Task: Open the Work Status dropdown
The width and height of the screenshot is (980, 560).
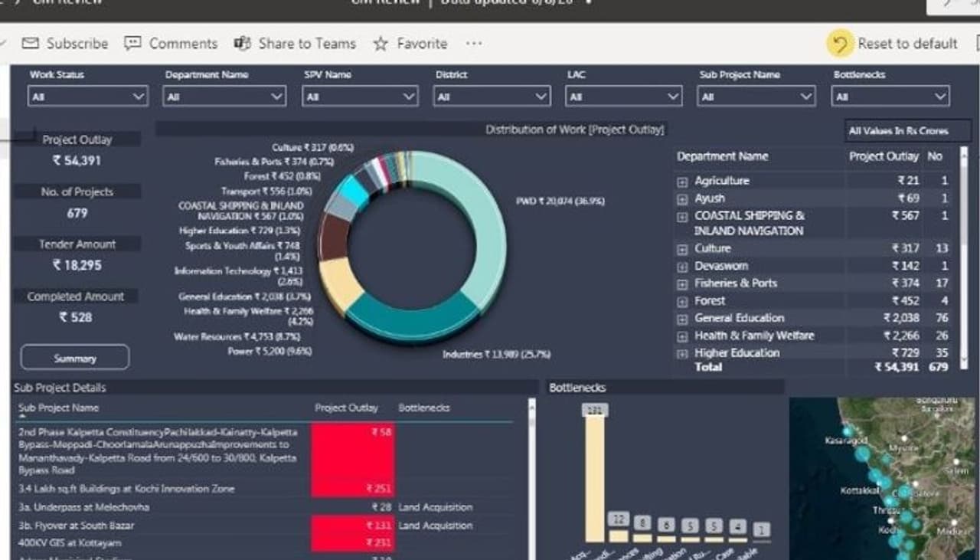Action: point(87,97)
